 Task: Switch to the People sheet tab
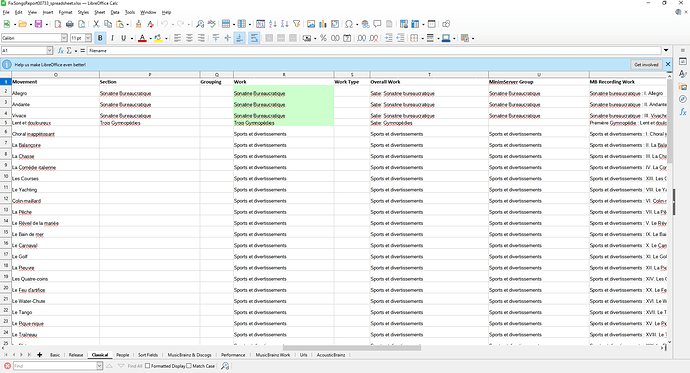click(122, 355)
